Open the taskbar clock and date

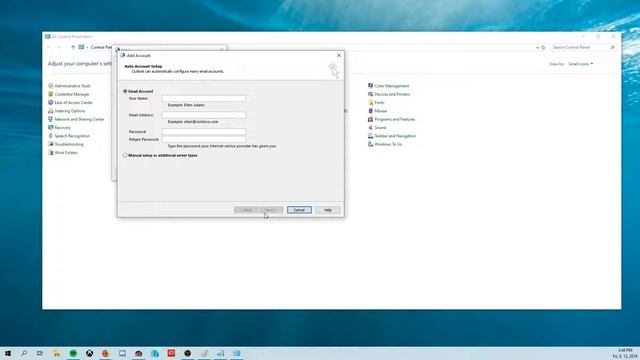point(625,353)
